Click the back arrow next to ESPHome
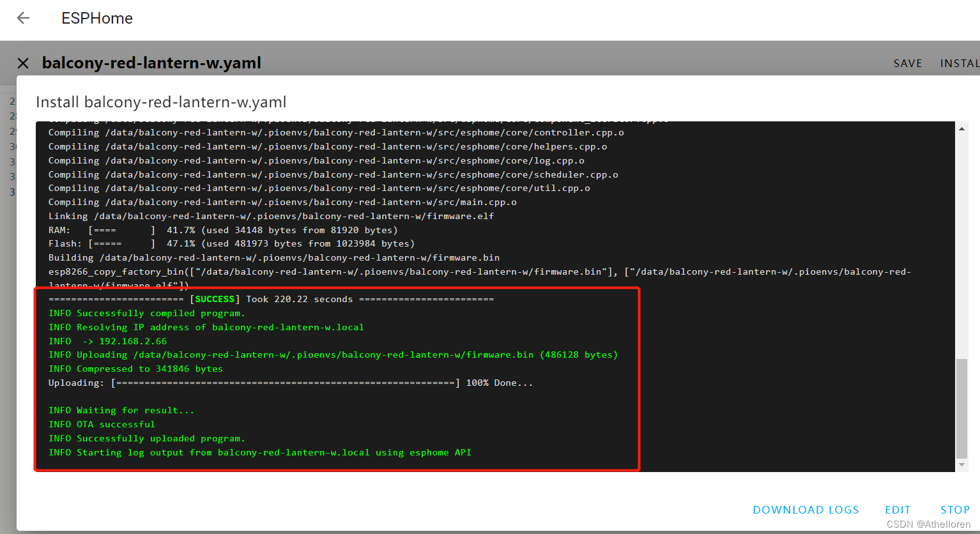This screenshot has height=534, width=980. [24, 18]
